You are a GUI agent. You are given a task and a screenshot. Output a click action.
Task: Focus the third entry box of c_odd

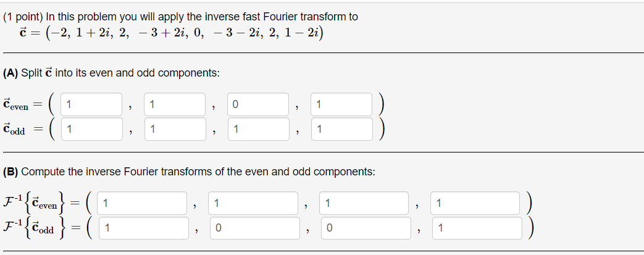coord(258,129)
